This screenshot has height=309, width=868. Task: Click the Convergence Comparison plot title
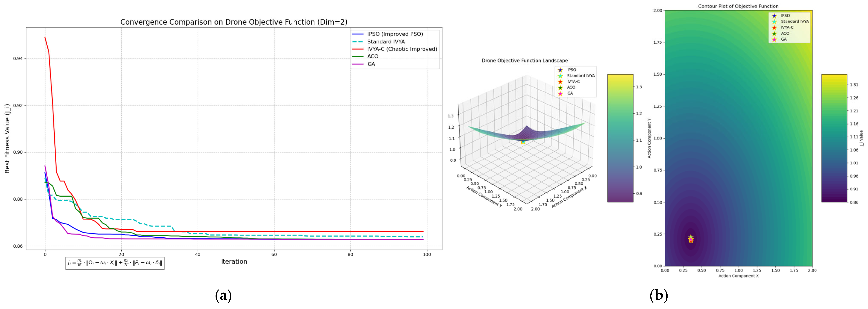(234, 22)
